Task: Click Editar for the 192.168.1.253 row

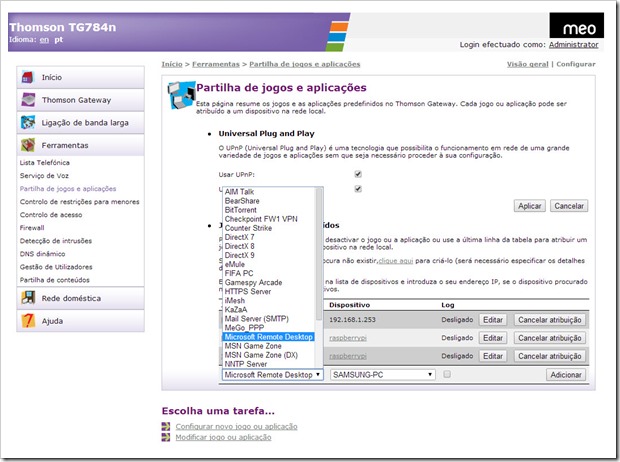Action: [493, 320]
